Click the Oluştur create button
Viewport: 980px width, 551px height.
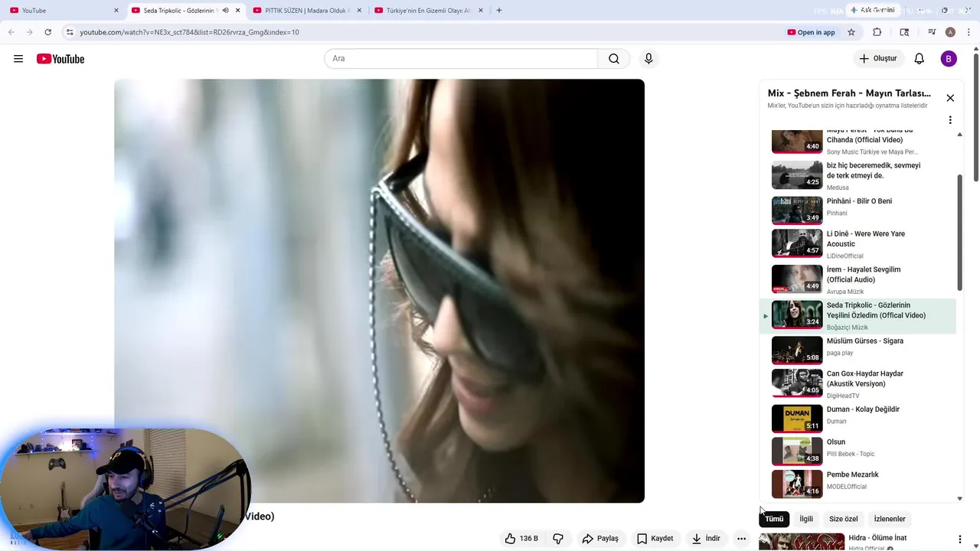[x=877, y=59]
